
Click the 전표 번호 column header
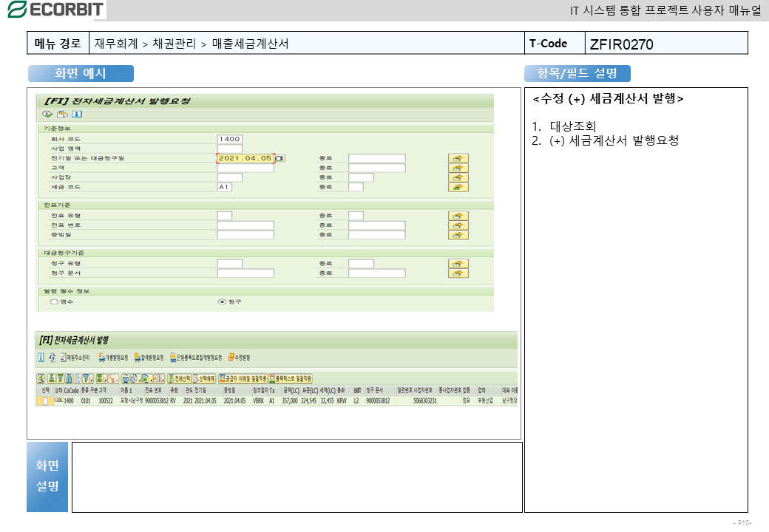(x=154, y=390)
